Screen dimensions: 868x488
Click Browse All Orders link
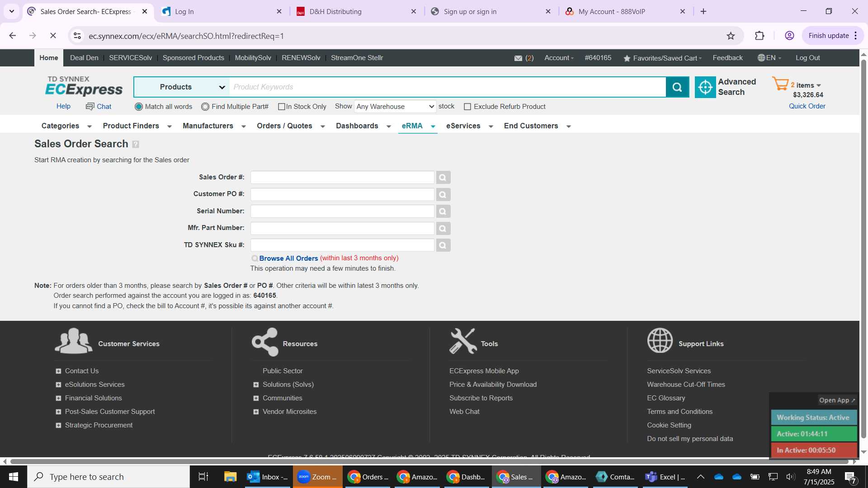[x=288, y=258]
